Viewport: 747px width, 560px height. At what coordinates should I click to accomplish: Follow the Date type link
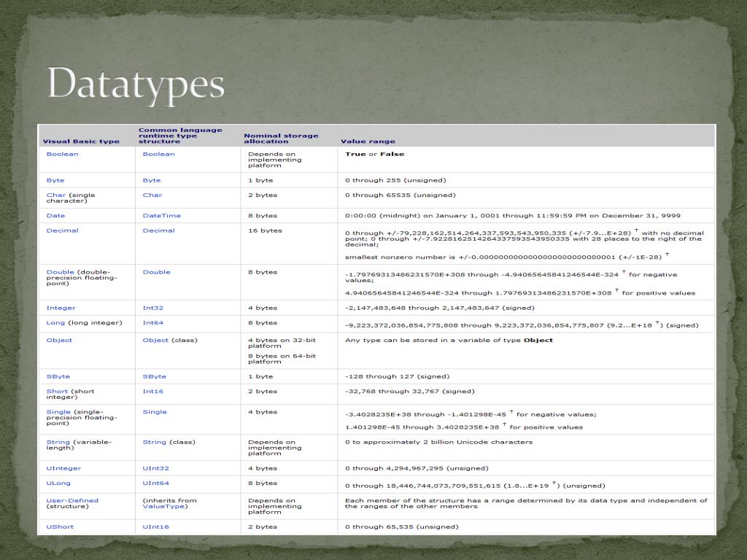(55, 216)
